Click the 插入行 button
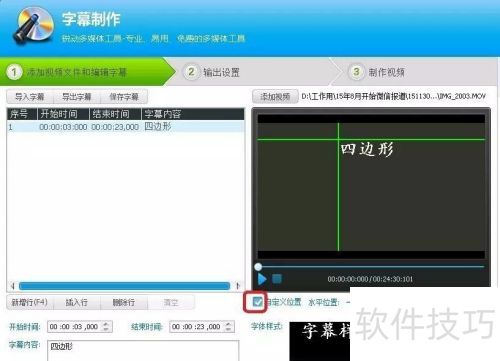Screen dimensions: 500x361 pyautogui.click(x=77, y=302)
